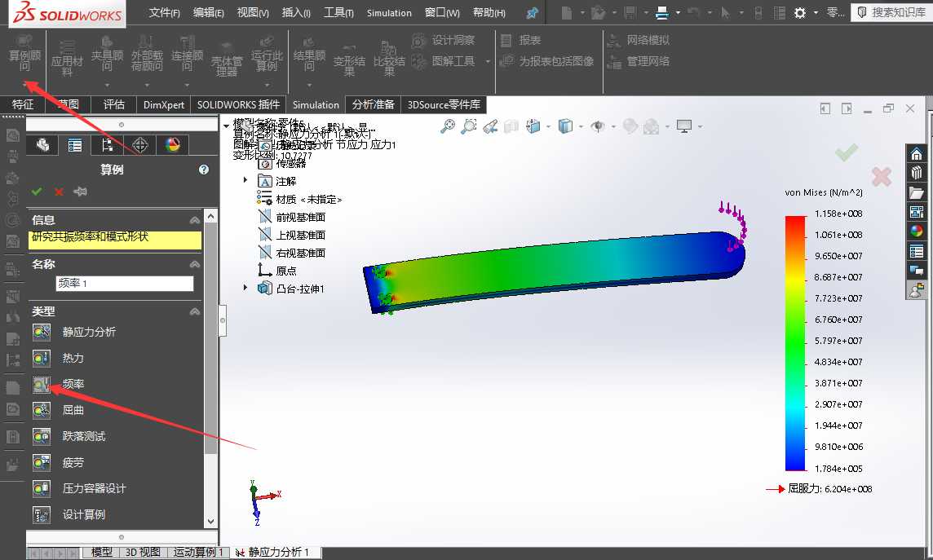Open the 视图(V) menu
This screenshot has width=933, height=560.
click(x=253, y=12)
